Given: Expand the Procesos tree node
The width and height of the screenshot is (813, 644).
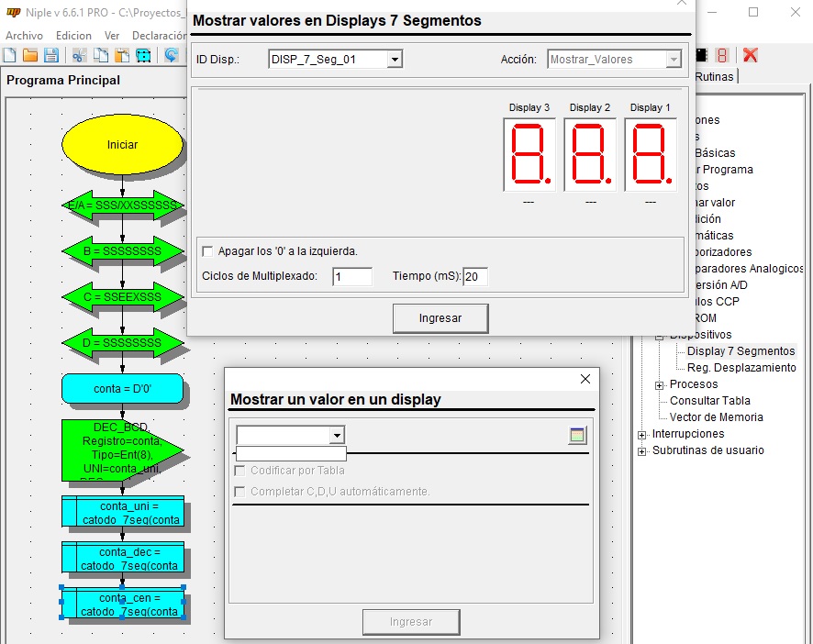Looking at the screenshot, I should click(659, 385).
